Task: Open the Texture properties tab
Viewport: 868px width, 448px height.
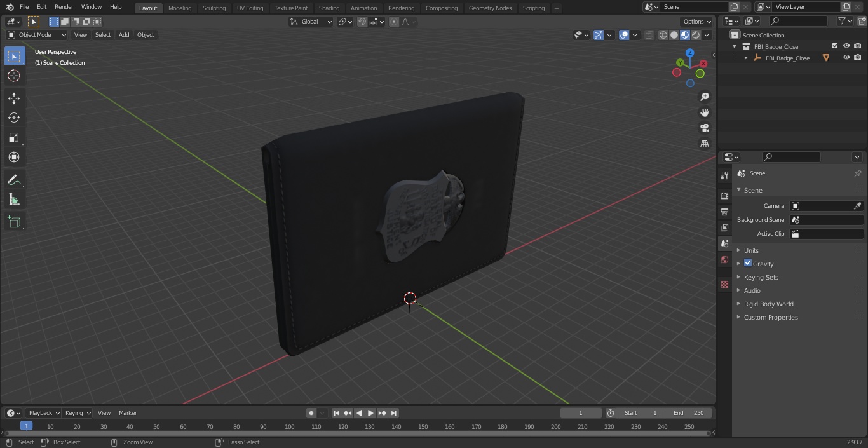Action: pos(724,284)
